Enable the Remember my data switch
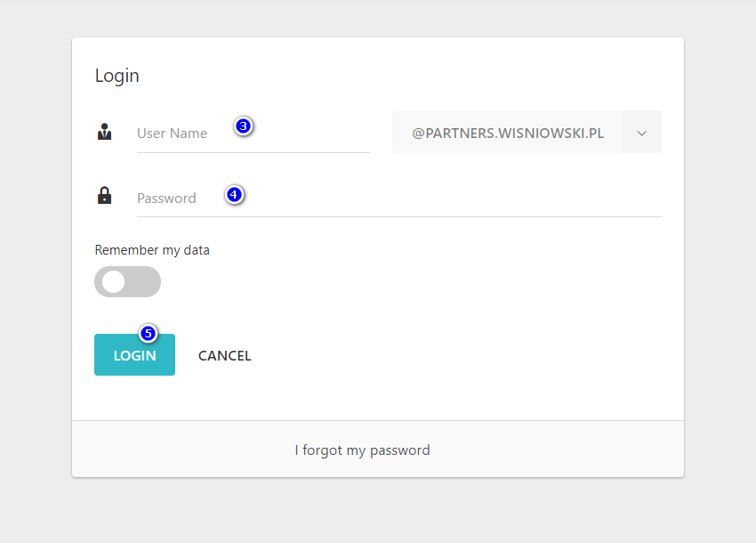The width and height of the screenshot is (756, 543). tap(127, 282)
